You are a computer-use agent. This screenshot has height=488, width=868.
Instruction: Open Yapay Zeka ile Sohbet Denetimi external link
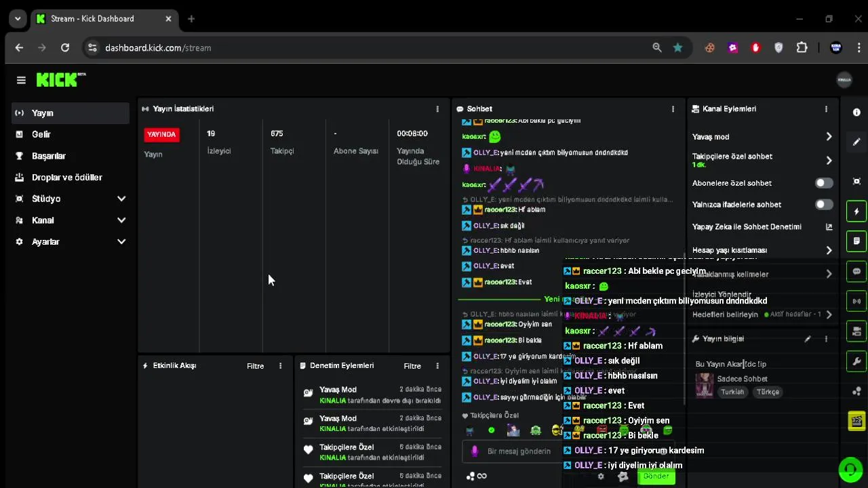pyautogui.click(x=829, y=227)
